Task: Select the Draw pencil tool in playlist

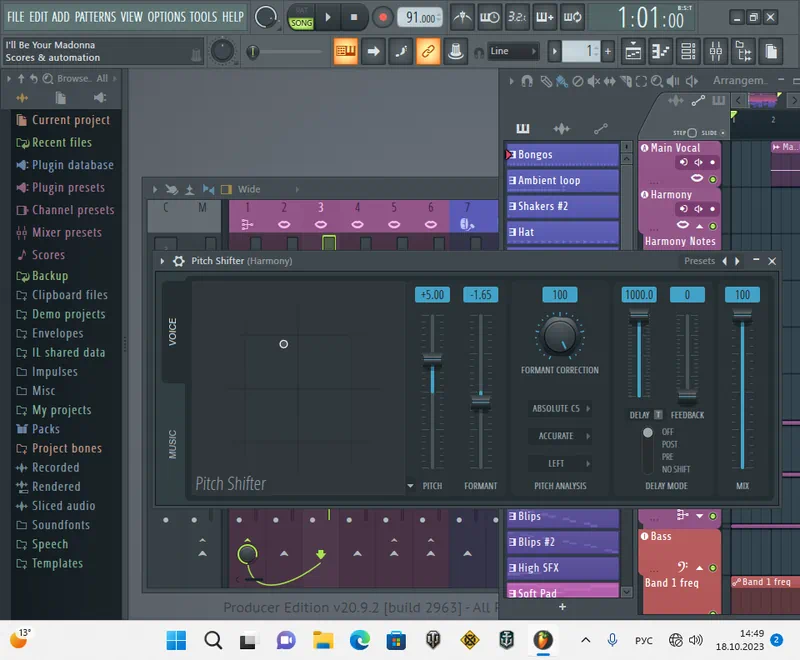Action: coord(546,81)
